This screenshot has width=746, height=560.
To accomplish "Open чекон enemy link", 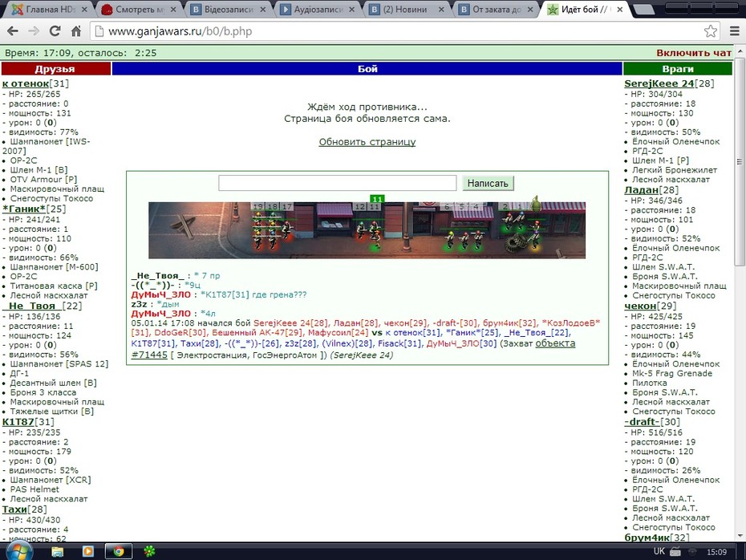I will [640, 306].
